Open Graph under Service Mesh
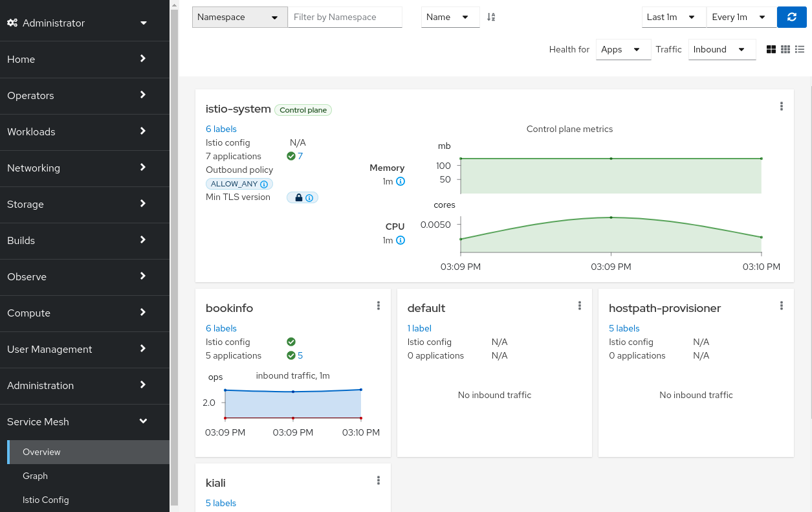 pos(36,476)
